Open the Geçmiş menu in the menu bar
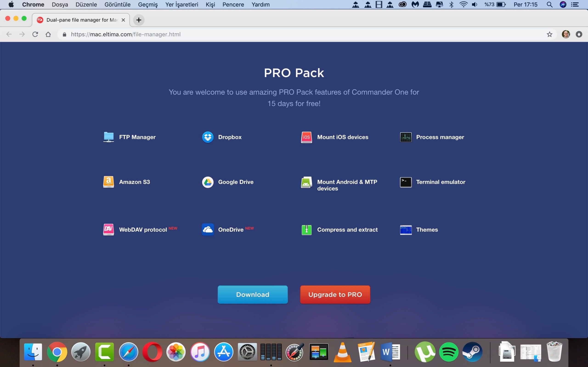588x367 pixels. [148, 5]
